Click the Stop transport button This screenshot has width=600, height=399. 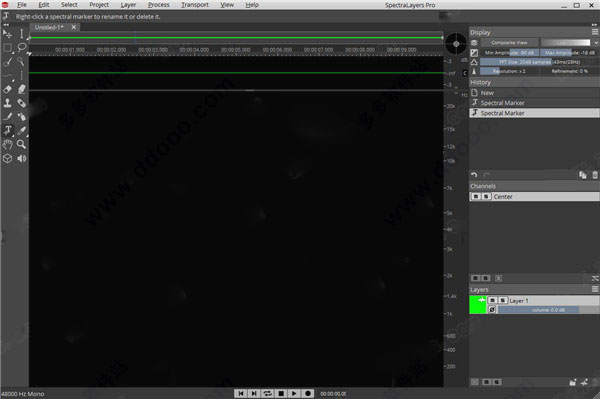pyautogui.click(x=281, y=393)
